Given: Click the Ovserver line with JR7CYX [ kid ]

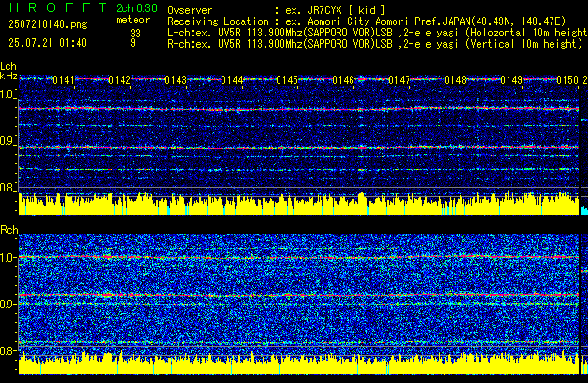Looking at the screenshot, I should coord(277,10).
